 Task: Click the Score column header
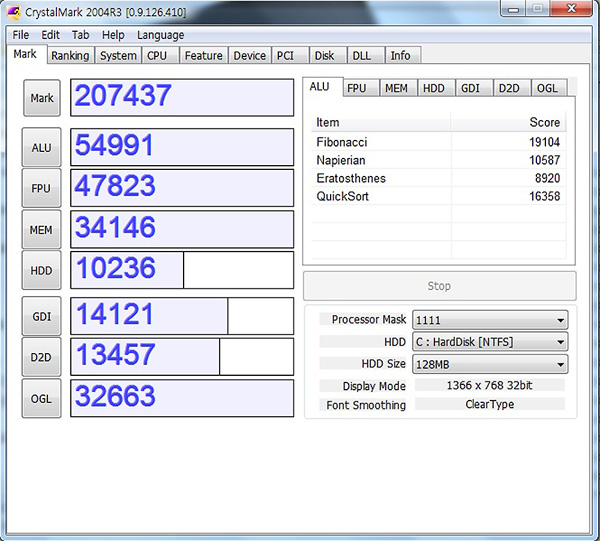tap(509, 122)
